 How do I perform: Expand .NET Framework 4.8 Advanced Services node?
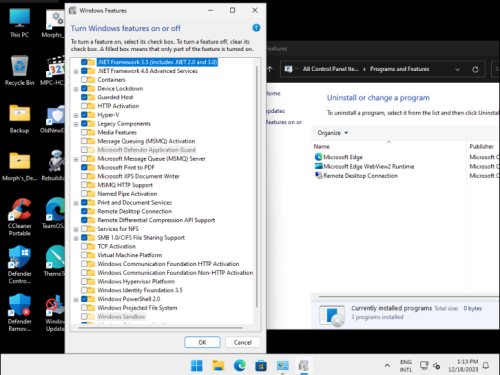point(76,71)
